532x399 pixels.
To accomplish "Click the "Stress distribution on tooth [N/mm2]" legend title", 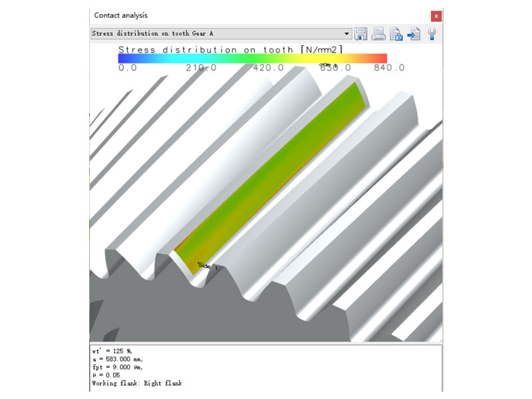I will [231, 49].
